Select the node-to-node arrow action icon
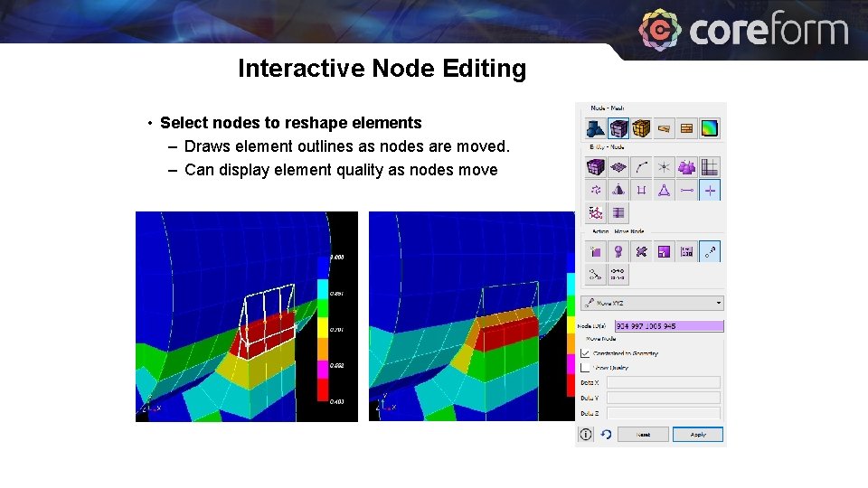The image size is (868, 488). (595, 275)
